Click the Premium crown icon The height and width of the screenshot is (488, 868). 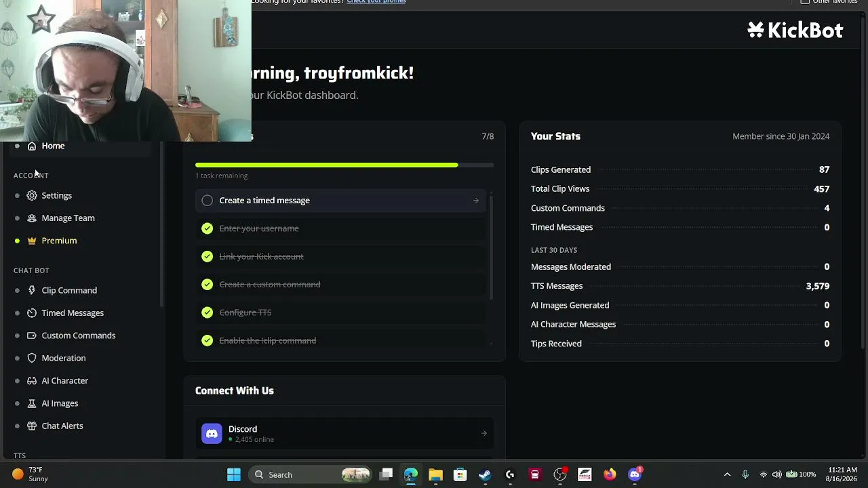32,241
